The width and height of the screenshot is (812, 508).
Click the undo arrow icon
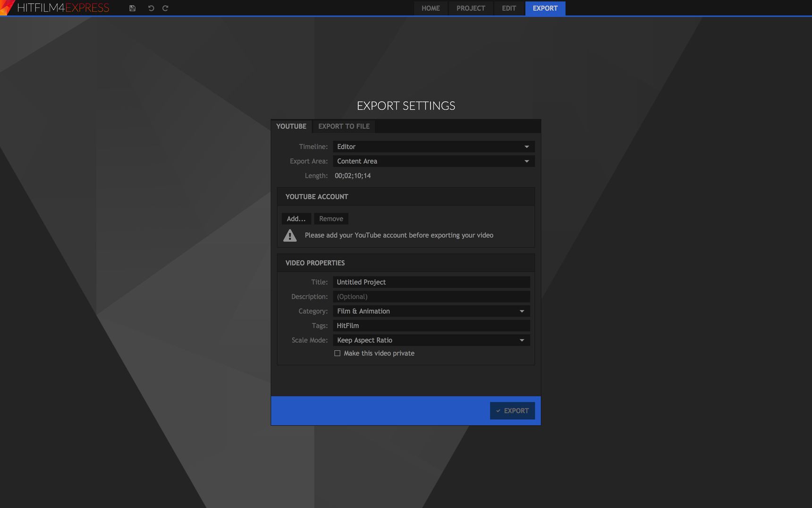pyautogui.click(x=151, y=8)
